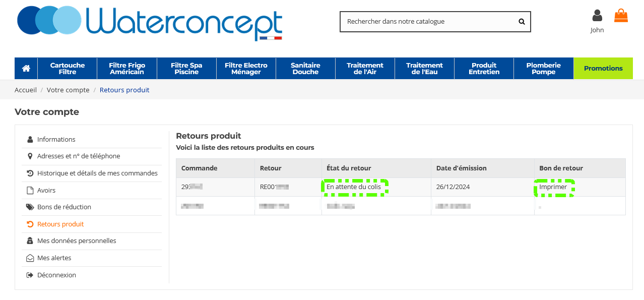Screen dimensions: 644x300
Task: Click the John user account icon
Action: [597, 16]
